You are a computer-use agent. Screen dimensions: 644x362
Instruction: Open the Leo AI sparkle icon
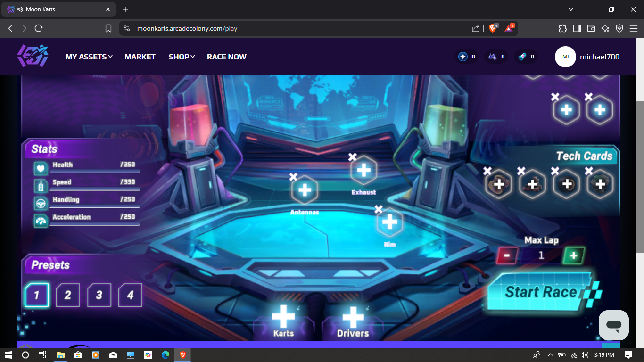pos(605,28)
